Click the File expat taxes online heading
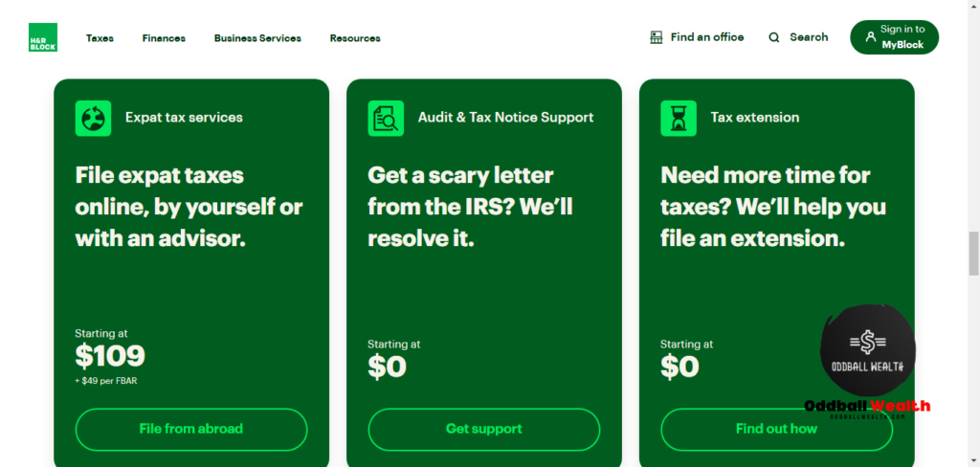Screen dimensions: 980x467 (x=189, y=207)
